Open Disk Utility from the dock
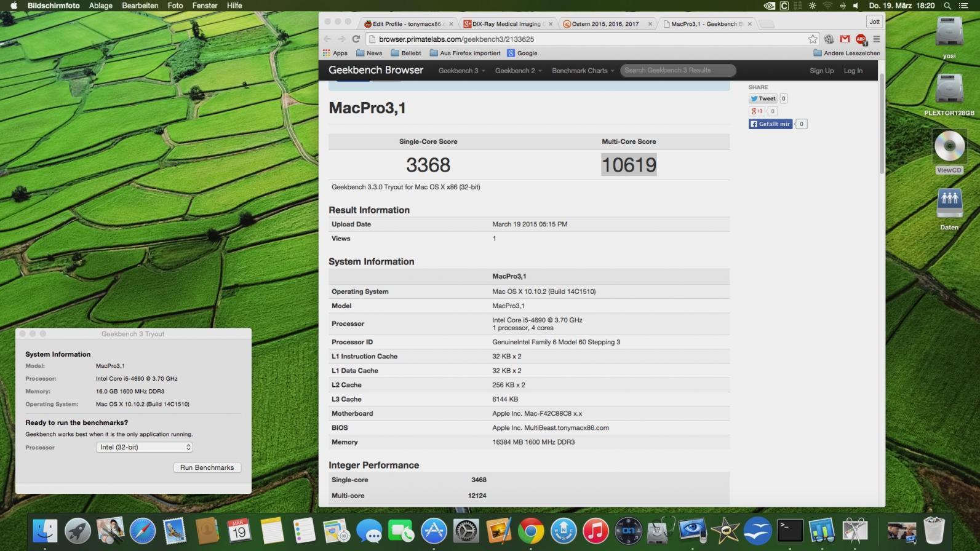 click(660, 530)
